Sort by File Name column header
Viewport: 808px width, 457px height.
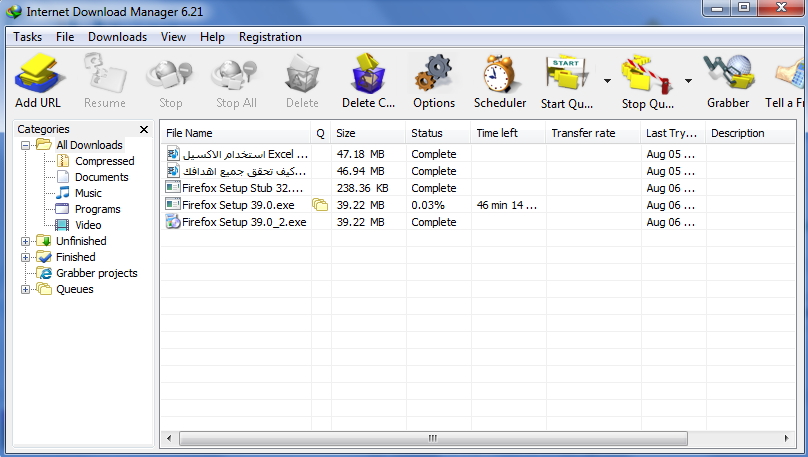(235, 133)
